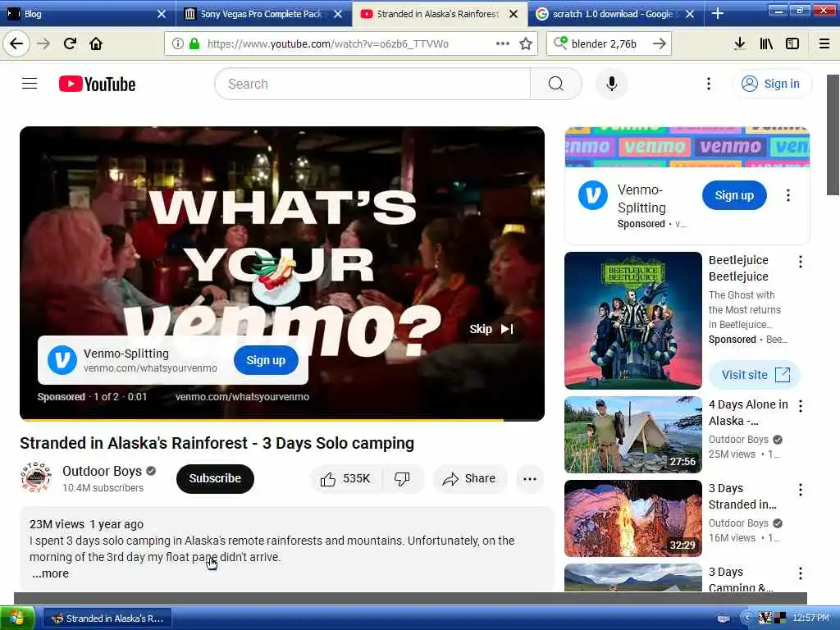This screenshot has height=630, width=840.
Task: Like the video with 535K thumbs up
Action: click(346, 478)
